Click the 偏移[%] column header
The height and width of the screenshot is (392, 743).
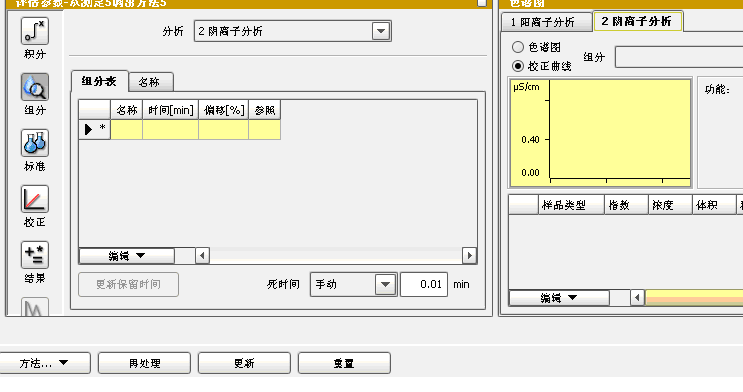tap(224, 110)
